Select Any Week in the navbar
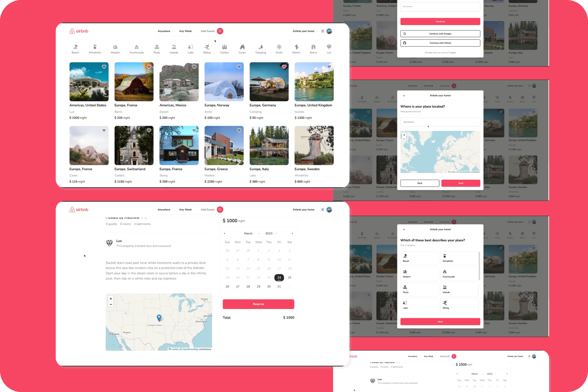The height and width of the screenshot is (392, 588). point(185,31)
